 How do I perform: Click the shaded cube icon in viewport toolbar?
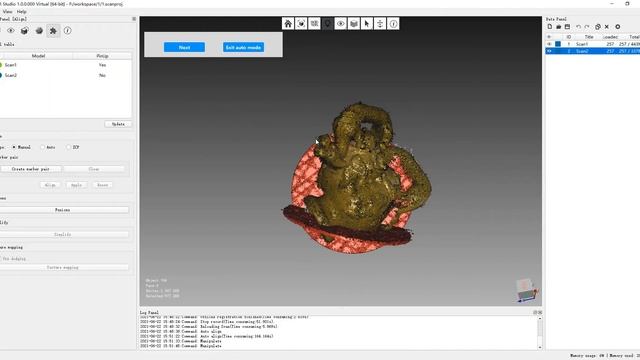(354, 24)
